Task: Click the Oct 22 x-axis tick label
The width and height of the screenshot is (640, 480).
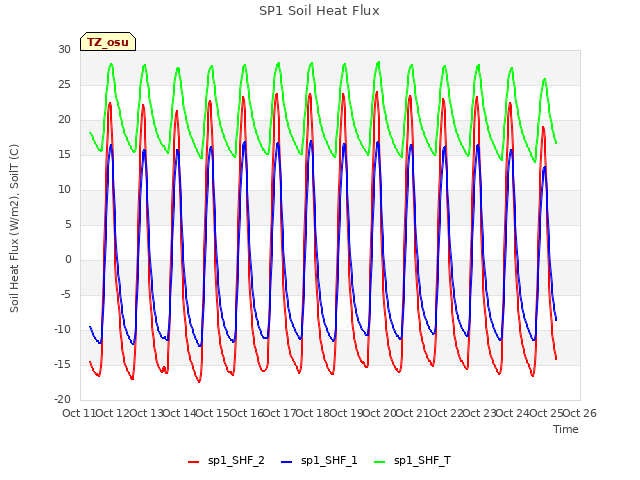Action: (x=447, y=413)
